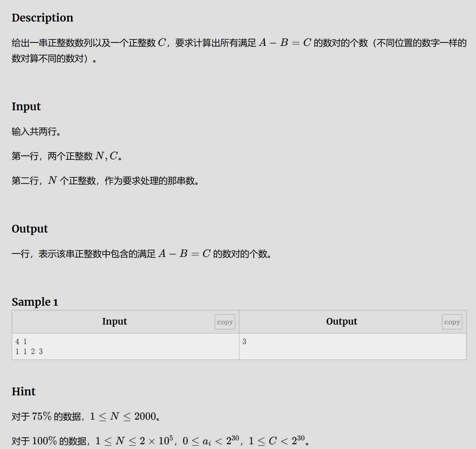Click the sample input line '1 1 2 3'
The image size is (476, 449).
[x=29, y=351]
